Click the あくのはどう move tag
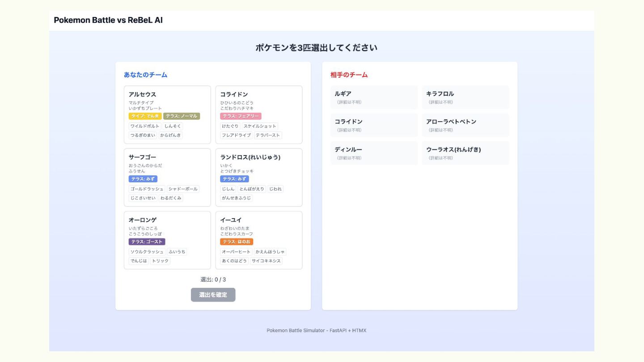The width and height of the screenshot is (644, 362). (234, 261)
